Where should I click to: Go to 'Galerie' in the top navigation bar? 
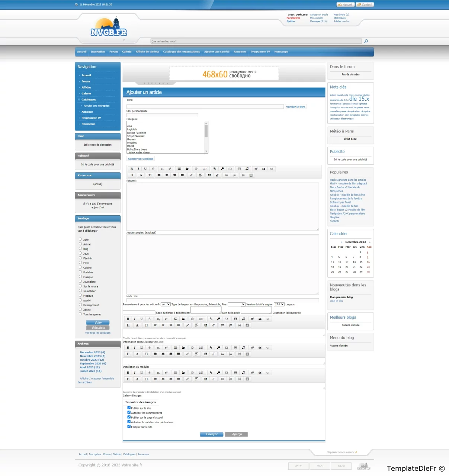click(126, 52)
